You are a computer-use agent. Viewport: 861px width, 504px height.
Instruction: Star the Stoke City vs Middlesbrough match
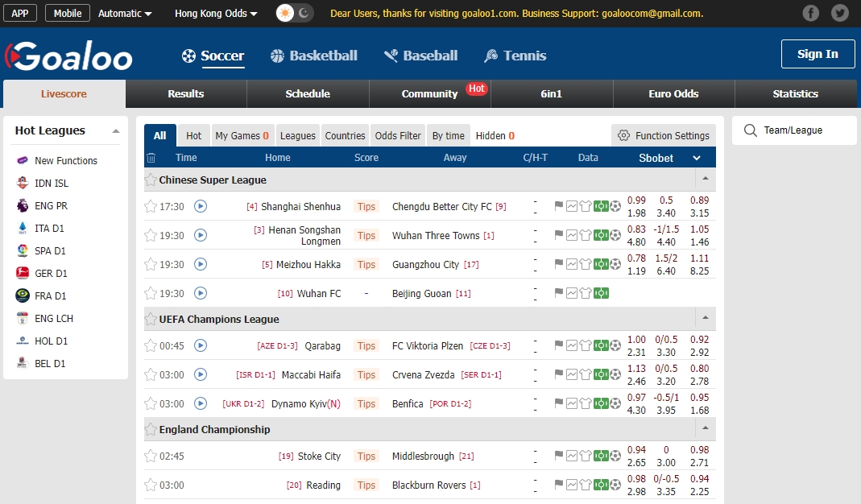click(151, 456)
